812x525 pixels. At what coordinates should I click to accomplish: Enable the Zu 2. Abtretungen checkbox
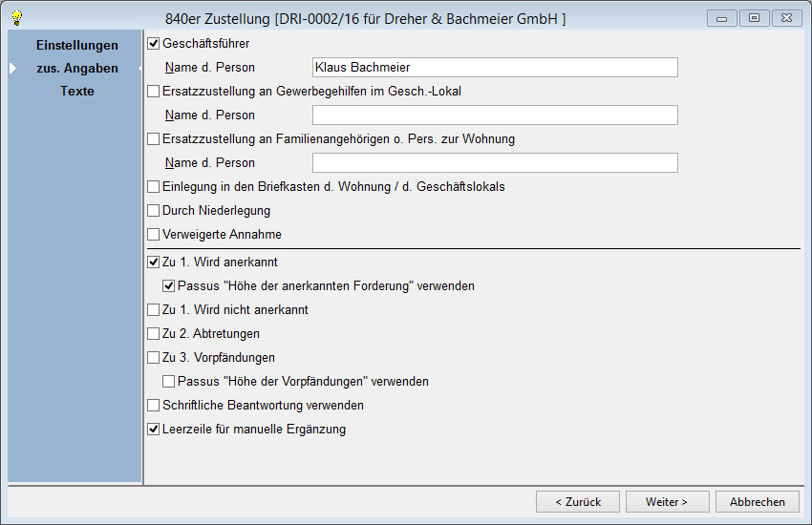click(x=154, y=333)
